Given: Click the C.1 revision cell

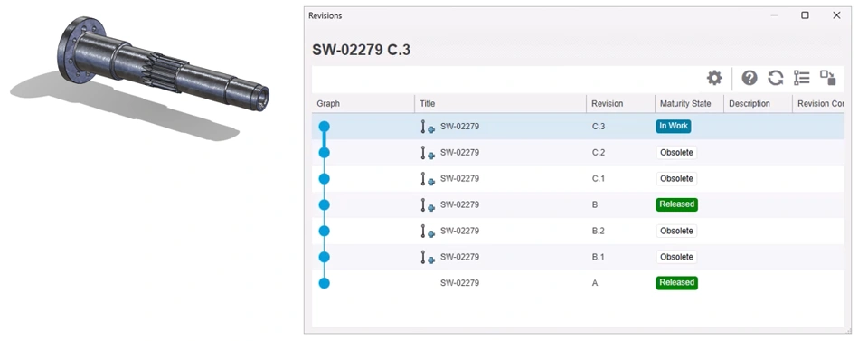Looking at the screenshot, I should click(599, 179).
